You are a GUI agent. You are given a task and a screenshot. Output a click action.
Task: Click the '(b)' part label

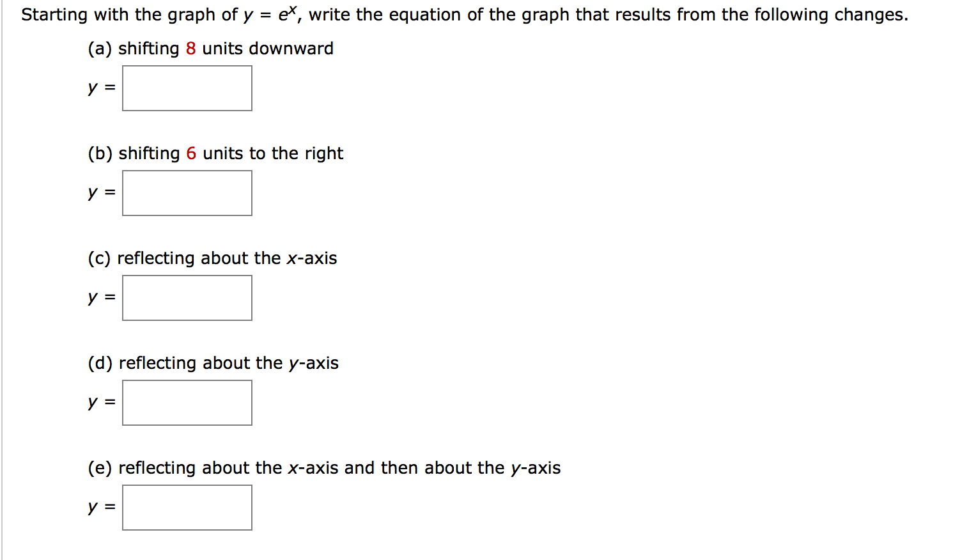point(100,153)
